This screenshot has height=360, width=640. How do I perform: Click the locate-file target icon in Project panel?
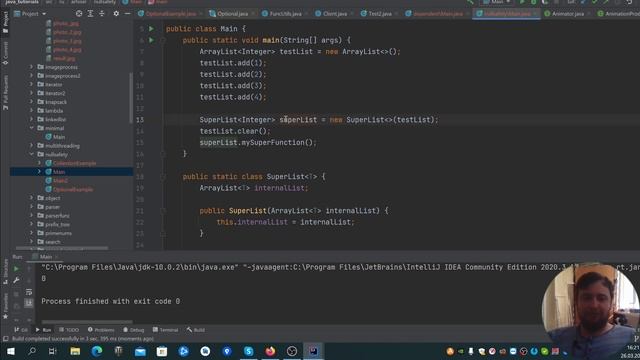tap(79, 13)
